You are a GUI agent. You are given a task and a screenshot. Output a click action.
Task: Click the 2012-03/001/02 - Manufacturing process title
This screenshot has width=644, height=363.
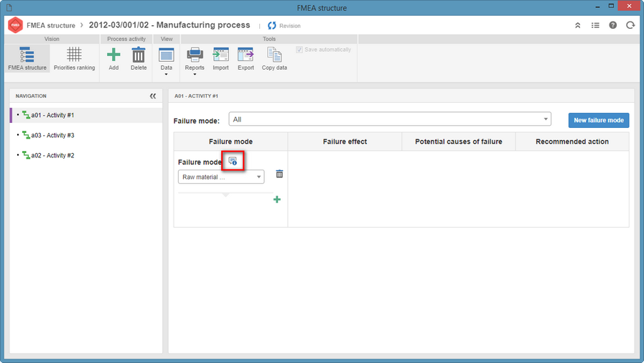(169, 25)
